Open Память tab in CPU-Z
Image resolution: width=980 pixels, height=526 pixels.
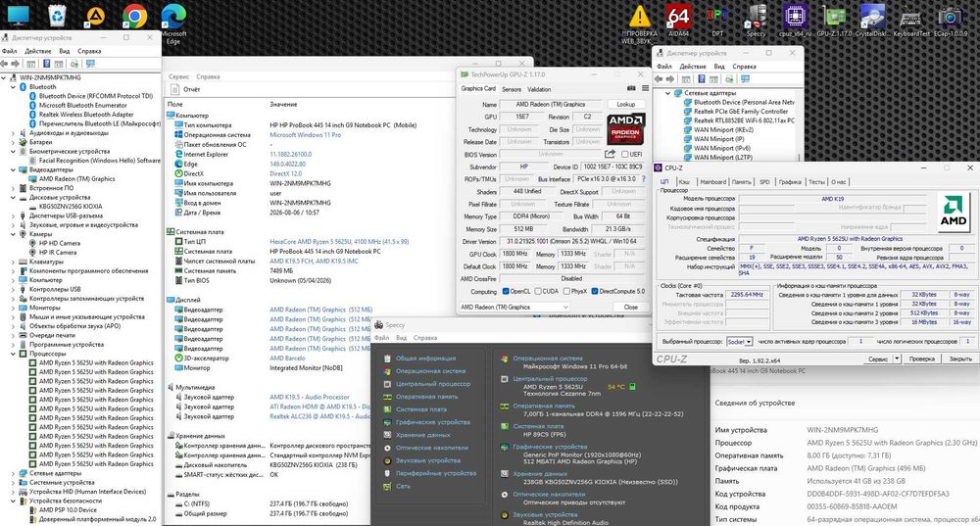point(741,182)
